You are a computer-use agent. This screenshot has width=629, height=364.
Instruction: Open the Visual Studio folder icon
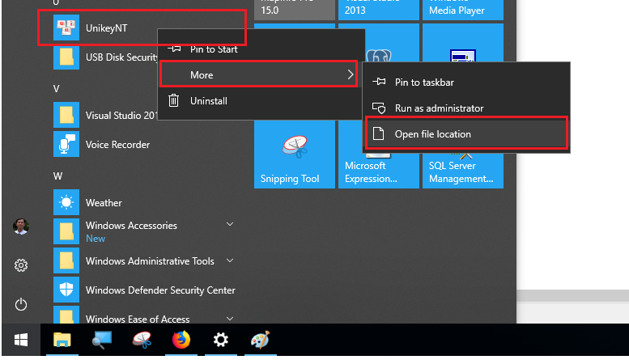pos(66,115)
